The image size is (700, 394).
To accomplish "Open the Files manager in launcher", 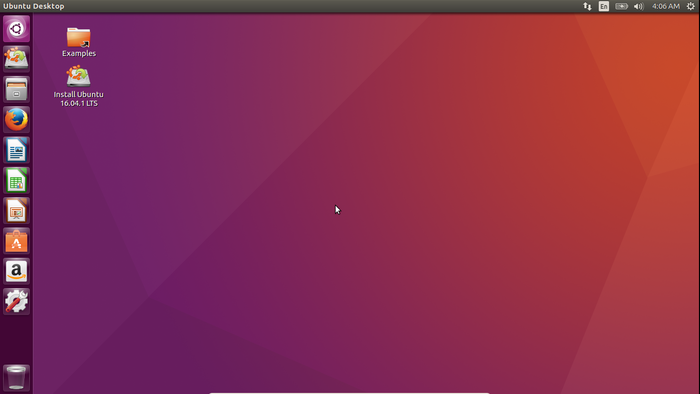I will (x=17, y=89).
